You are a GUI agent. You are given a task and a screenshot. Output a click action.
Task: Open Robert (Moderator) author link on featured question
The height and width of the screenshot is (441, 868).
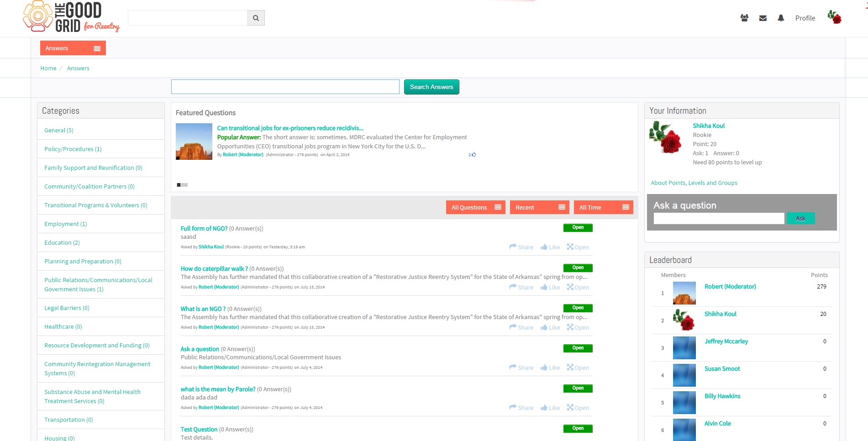[x=243, y=155]
